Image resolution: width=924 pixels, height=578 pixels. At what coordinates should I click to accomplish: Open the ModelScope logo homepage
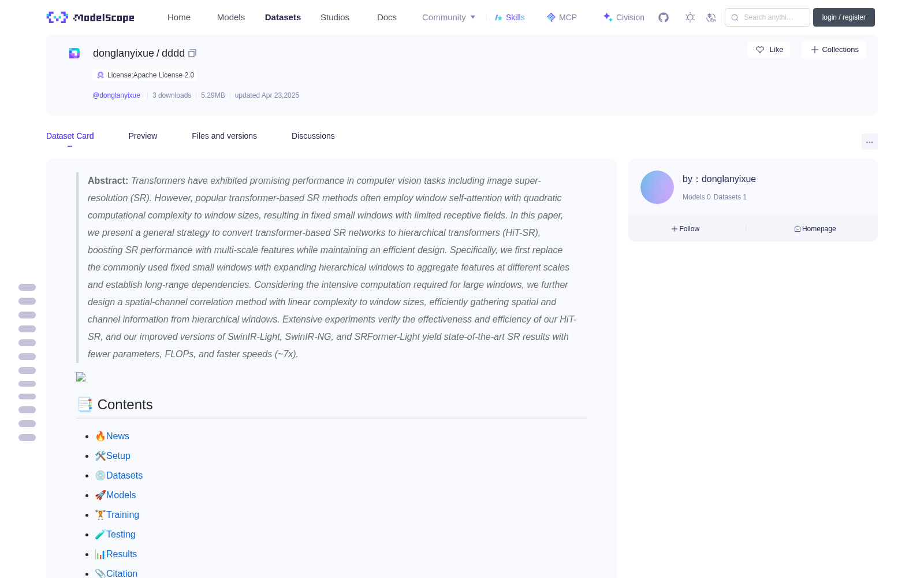tap(91, 17)
